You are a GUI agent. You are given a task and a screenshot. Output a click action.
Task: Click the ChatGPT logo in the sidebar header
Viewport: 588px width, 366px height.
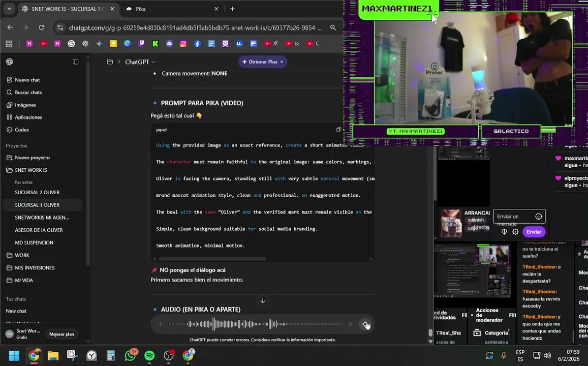pyautogui.click(x=10, y=62)
